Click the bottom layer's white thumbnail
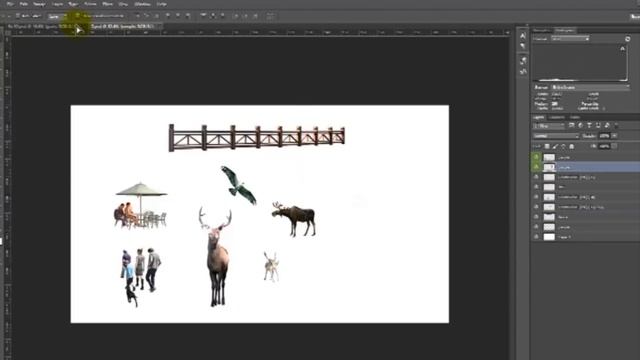This screenshot has height=360, width=640. tap(549, 237)
